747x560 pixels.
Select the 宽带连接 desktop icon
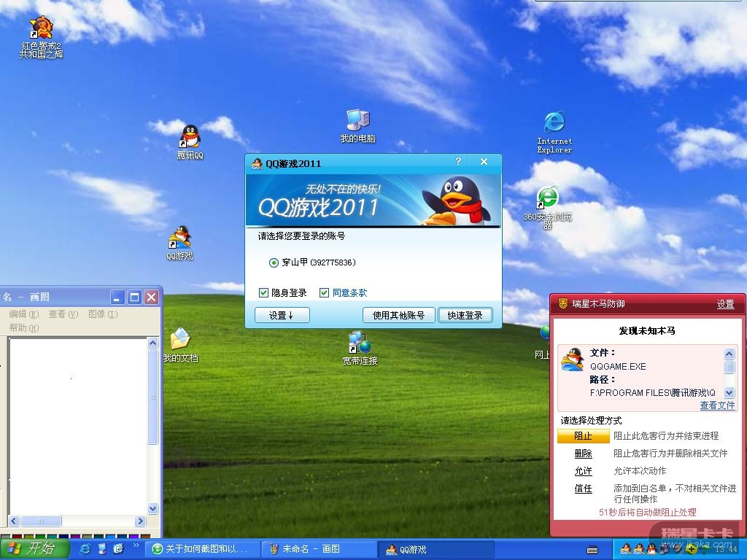(x=360, y=348)
